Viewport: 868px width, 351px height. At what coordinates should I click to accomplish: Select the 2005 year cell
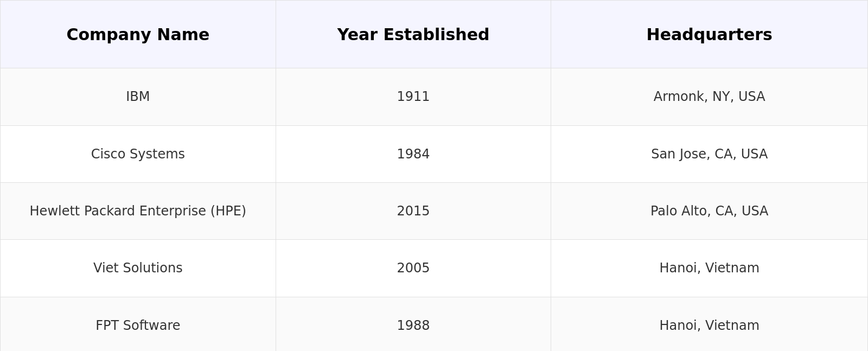(413, 268)
